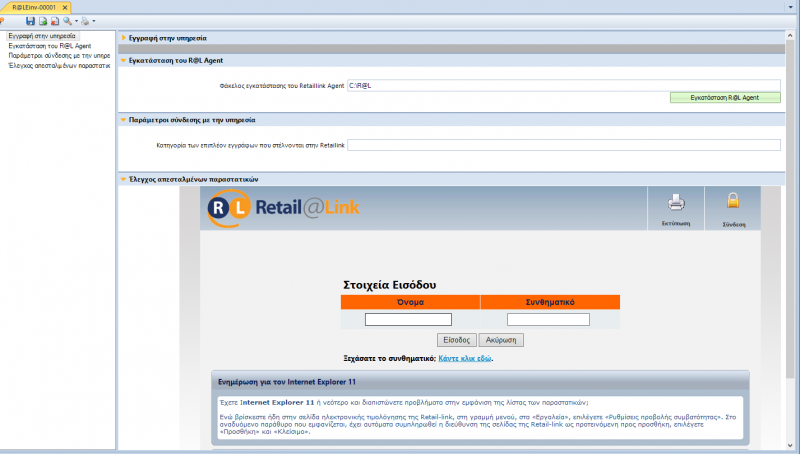Open tab list dropdown arrow at top right
Image resolution: width=800 pixels, height=454 pixels.
tap(791, 7)
